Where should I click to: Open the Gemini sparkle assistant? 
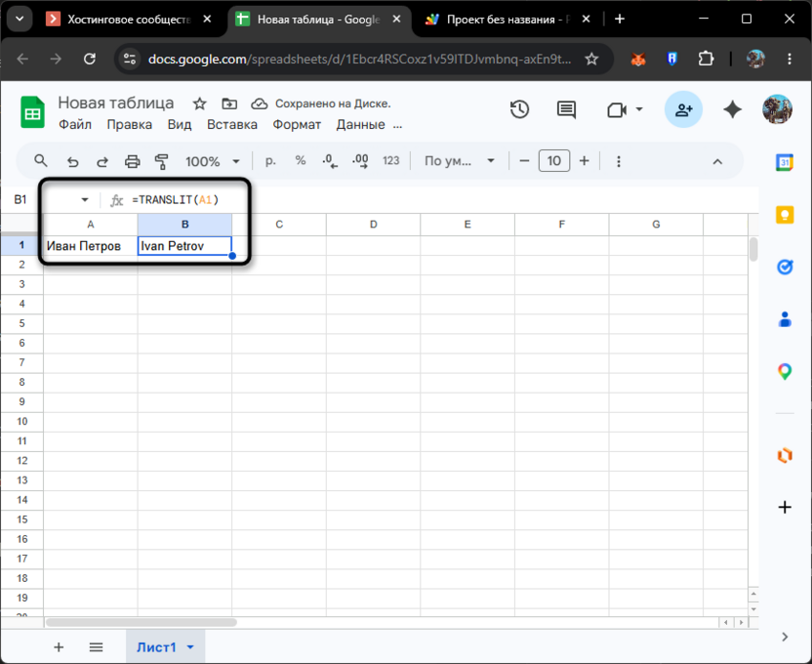(732, 109)
